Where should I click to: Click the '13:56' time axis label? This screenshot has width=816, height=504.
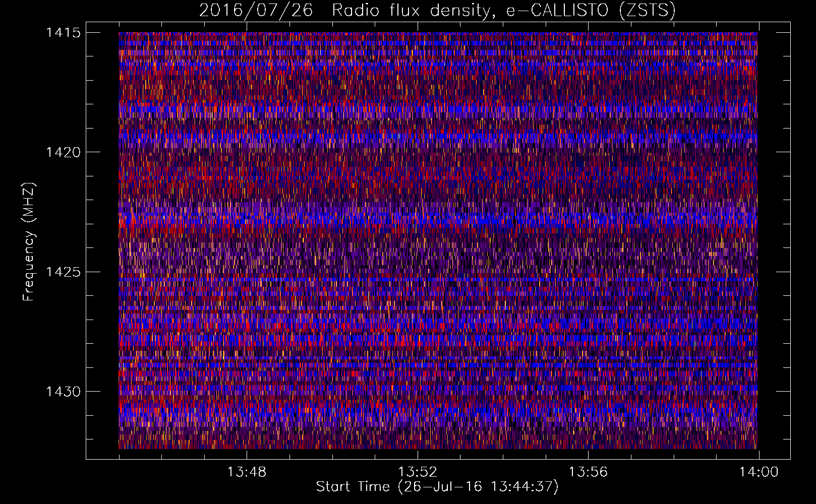click(589, 472)
